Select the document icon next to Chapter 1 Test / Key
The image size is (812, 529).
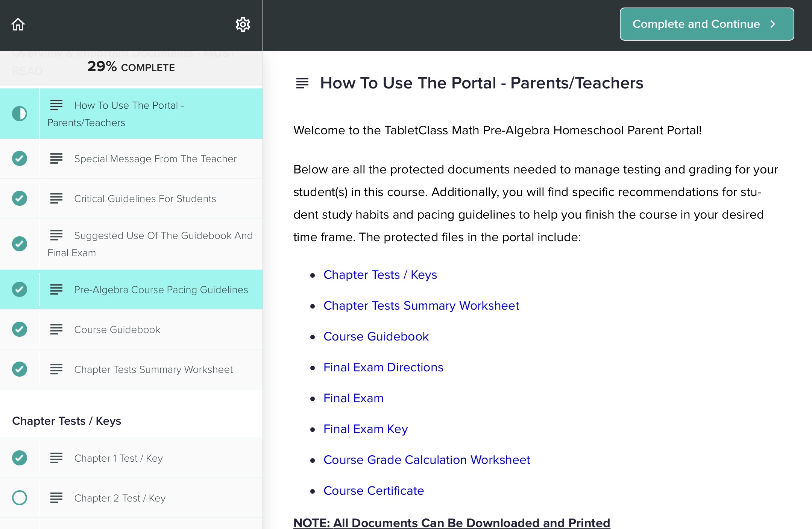[x=56, y=458]
